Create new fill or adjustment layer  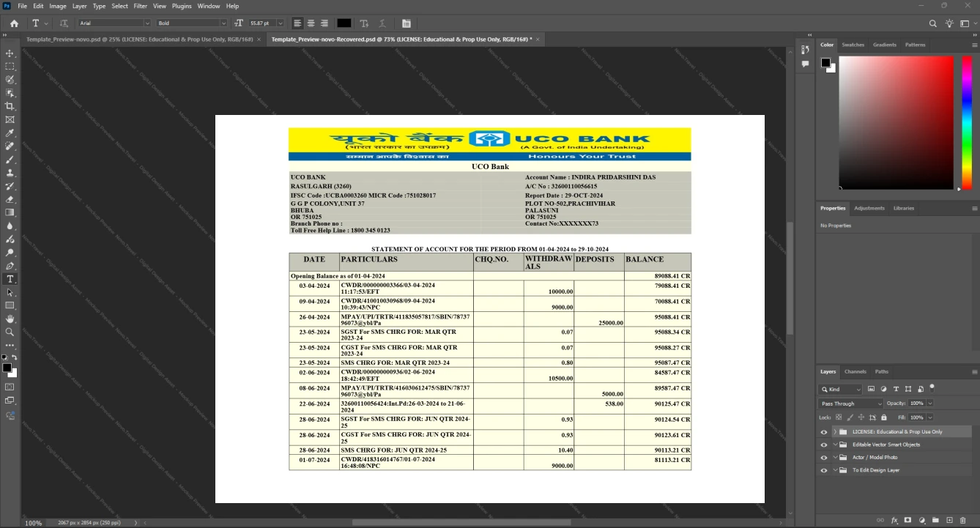click(922, 520)
